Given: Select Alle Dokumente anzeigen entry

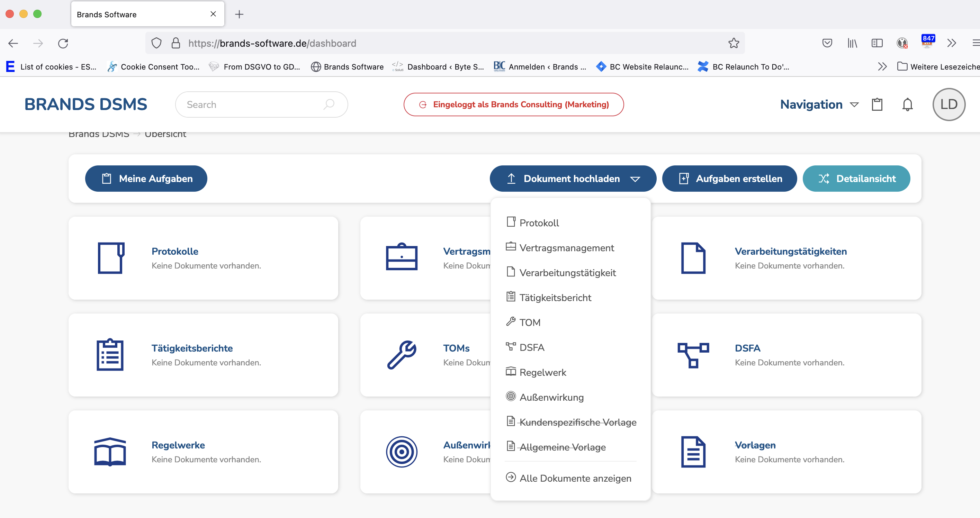Looking at the screenshot, I should pyautogui.click(x=575, y=478).
